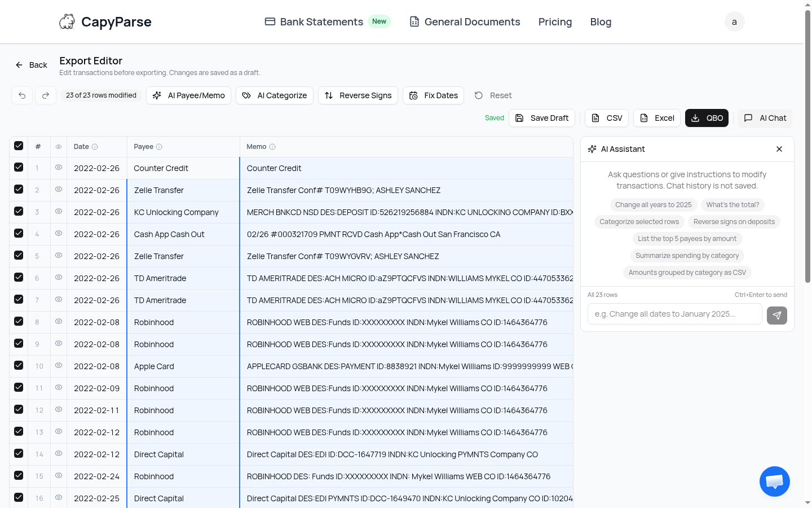812x508 pixels.
Task: Navigate to the Pricing menu item
Action: click(x=555, y=21)
